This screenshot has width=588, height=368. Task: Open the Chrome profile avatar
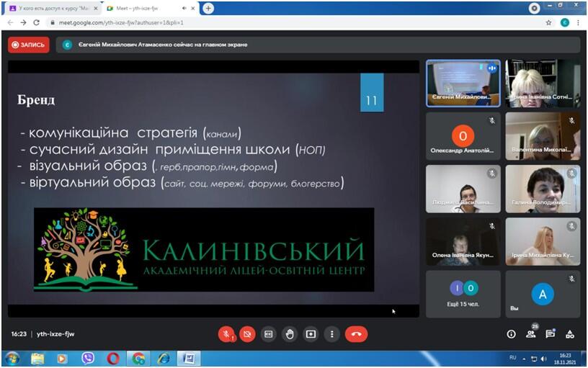(565, 22)
